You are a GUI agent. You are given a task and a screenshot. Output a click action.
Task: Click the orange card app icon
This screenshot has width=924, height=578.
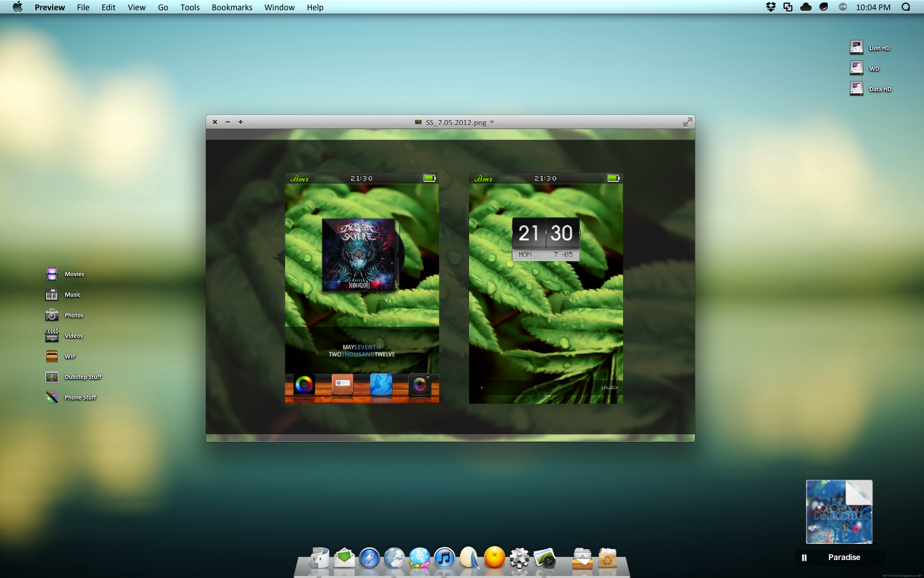point(343,383)
